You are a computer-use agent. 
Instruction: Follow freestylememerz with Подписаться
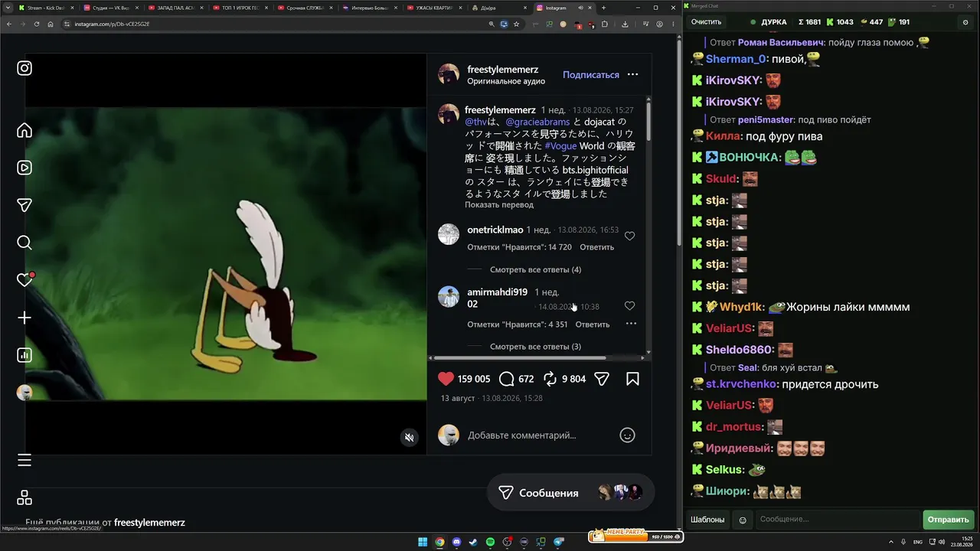pos(591,75)
